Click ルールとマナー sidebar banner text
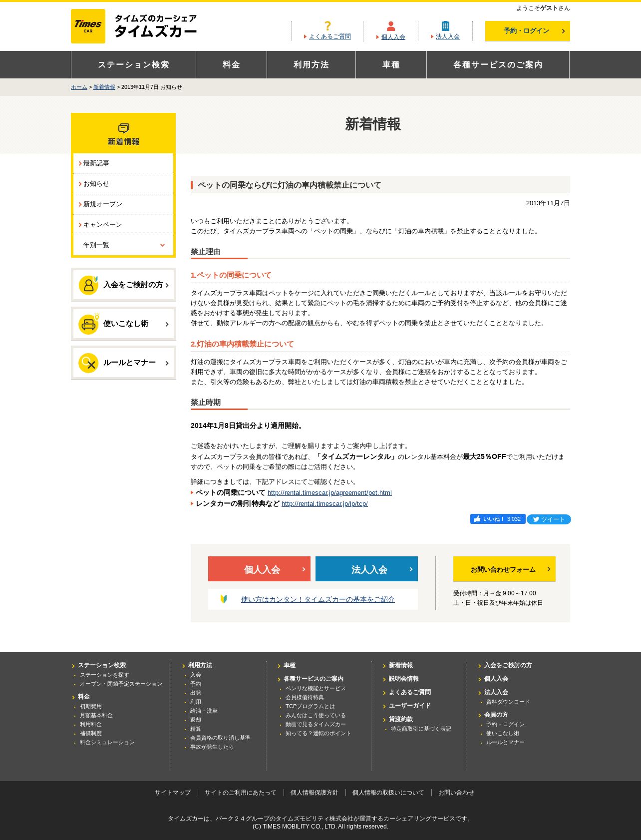Screen dimensions: 641x840 (129, 363)
